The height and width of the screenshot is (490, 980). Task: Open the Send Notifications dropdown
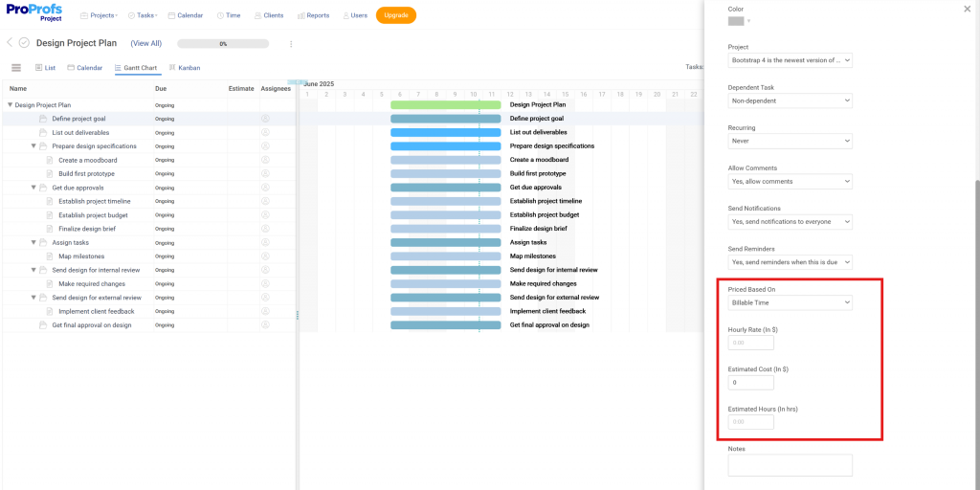790,221
